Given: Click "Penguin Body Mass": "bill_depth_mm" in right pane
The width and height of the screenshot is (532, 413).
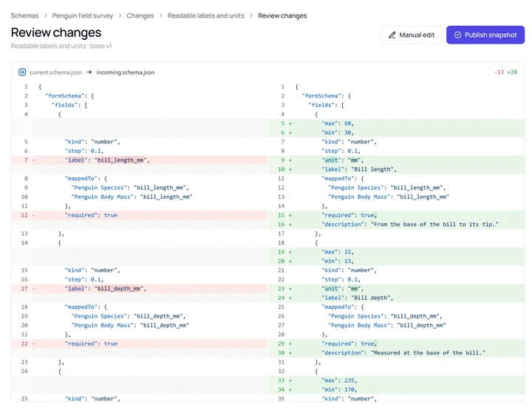Looking at the screenshot, I should click(x=386, y=325).
